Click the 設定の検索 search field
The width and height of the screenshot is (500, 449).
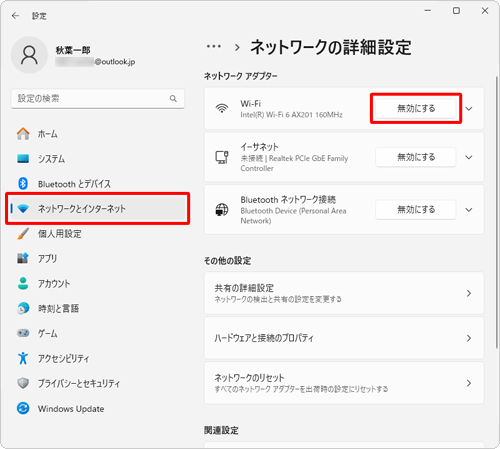click(x=98, y=99)
